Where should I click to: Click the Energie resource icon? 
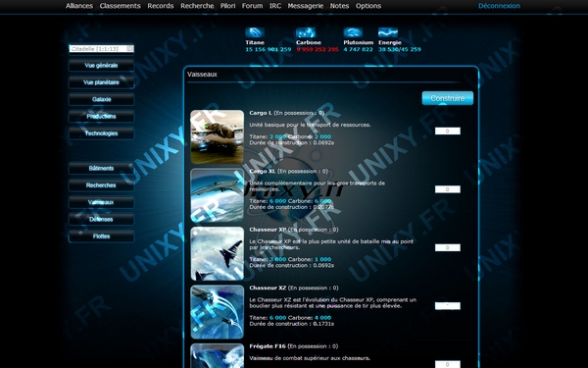(x=388, y=32)
